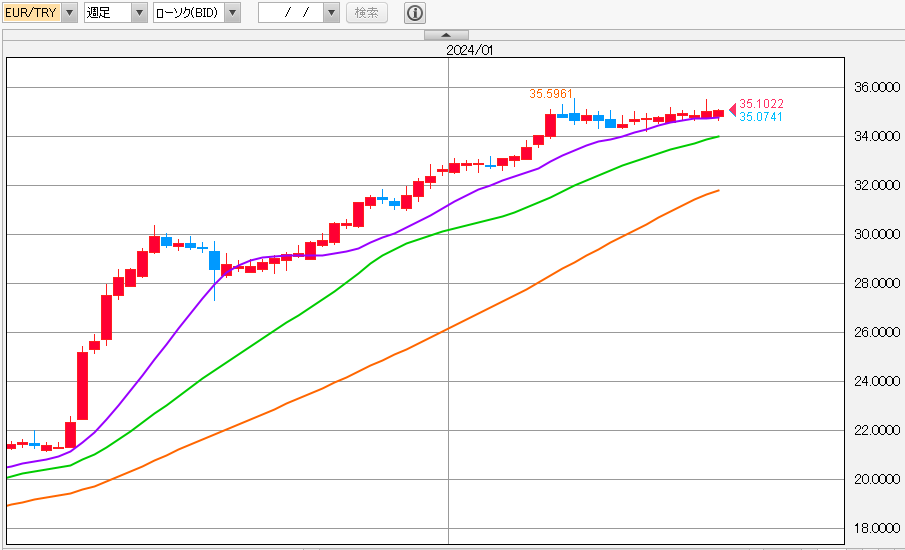Click the 26.0000 price axis label
This screenshot has width=905, height=550.
tap(877, 332)
